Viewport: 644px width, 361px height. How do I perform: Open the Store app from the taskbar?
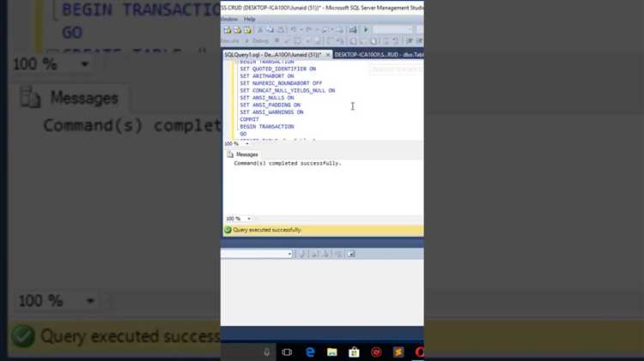(354, 352)
